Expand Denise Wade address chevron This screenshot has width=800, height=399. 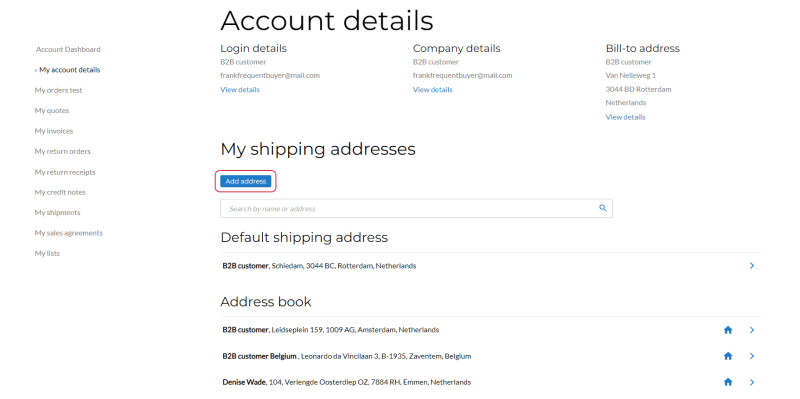(x=752, y=382)
